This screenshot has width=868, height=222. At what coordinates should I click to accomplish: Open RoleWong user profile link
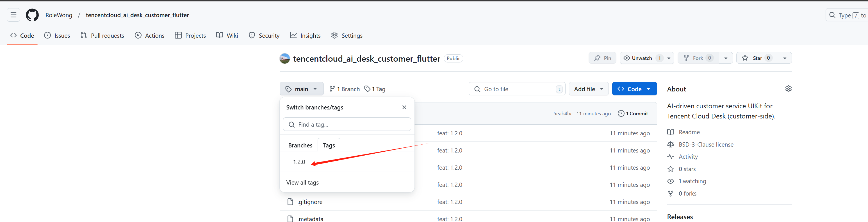coord(59,15)
